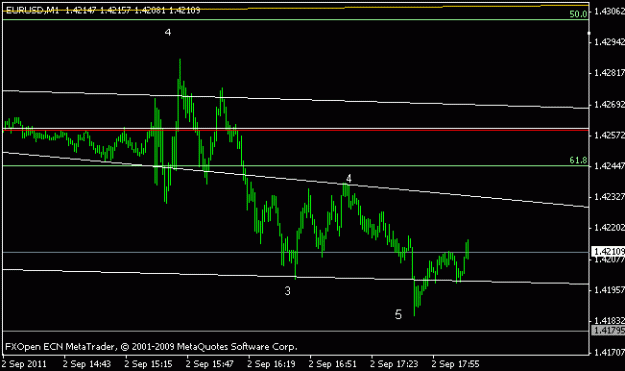Select the bid price line at 1.42109
This screenshot has width=625, height=371.
296,252
